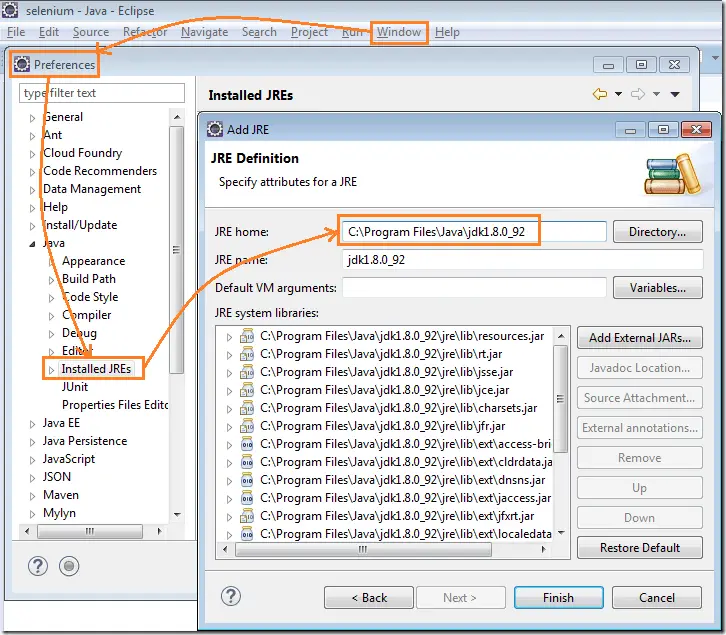Collapse the Java preferences node
This screenshot has width=726, height=635.
click(32, 244)
